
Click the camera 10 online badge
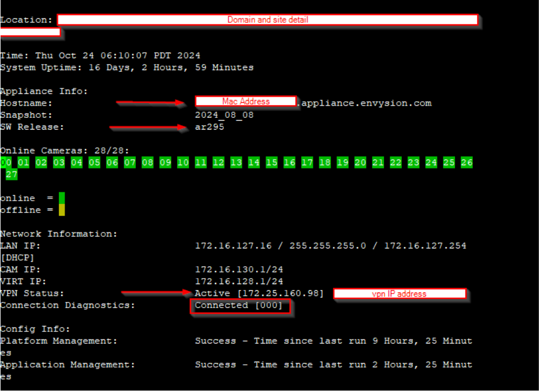pyautogui.click(x=183, y=162)
